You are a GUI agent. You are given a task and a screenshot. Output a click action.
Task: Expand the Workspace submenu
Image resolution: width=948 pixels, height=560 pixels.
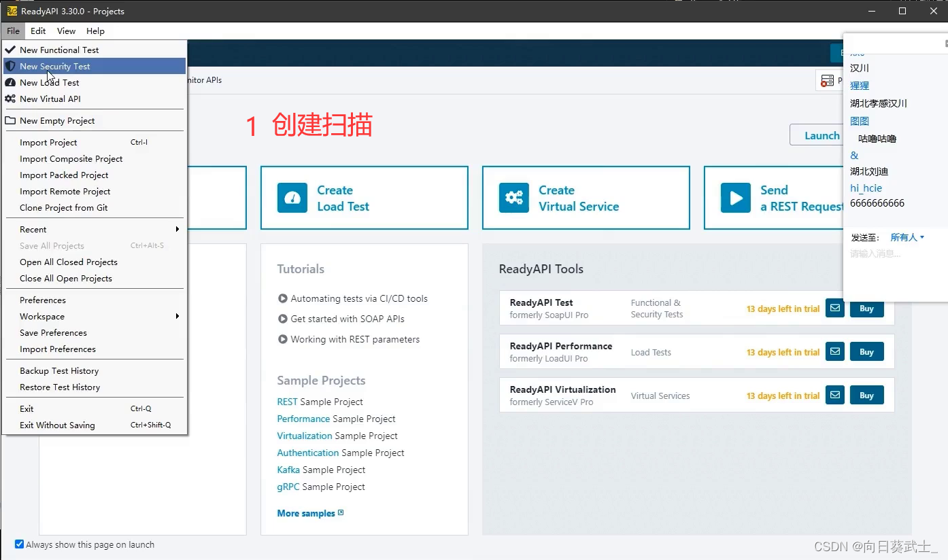pyautogui.click(x=94, y=316)
